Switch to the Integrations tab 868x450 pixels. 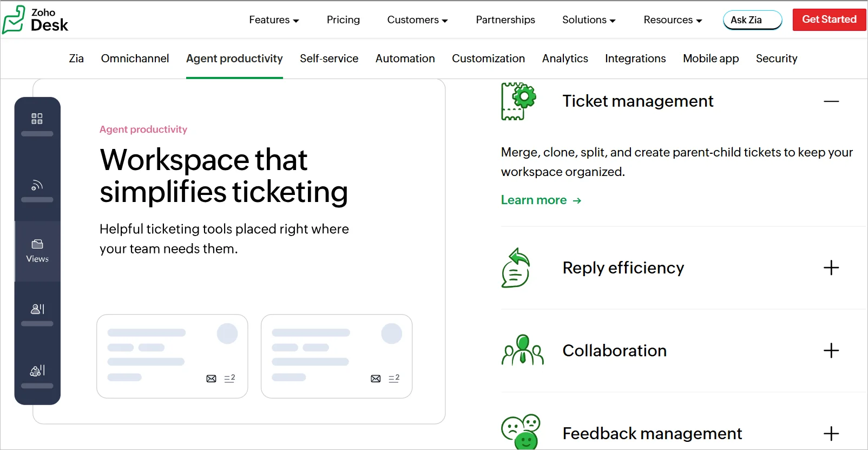tap(635, 58)
